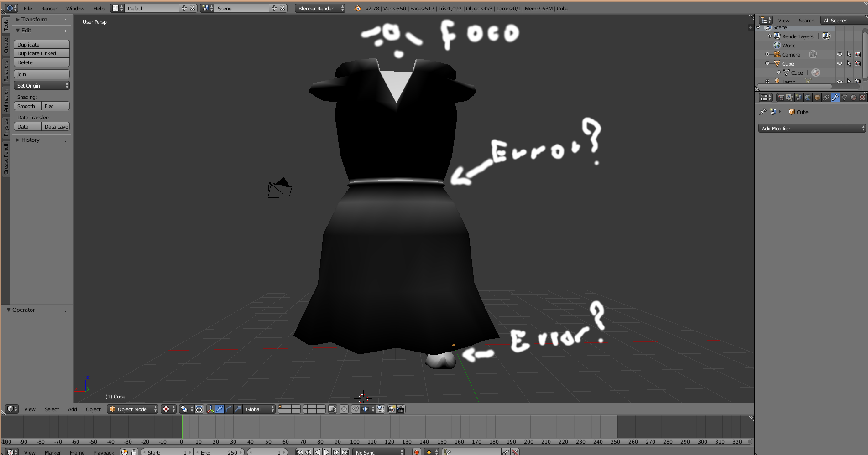Screen dimensions: 868x455
Task: Click the Duplicate Linked button
Action: point(42,53)
